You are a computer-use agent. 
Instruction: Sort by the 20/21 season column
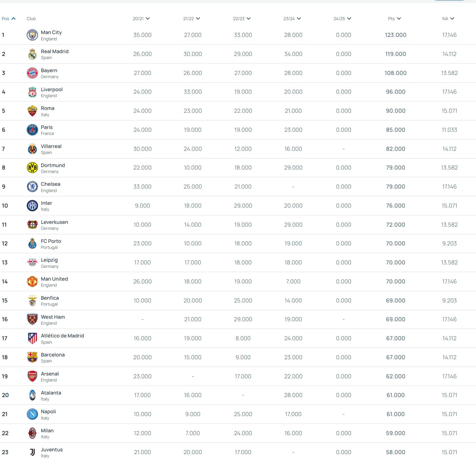click(x=141, y=19)
